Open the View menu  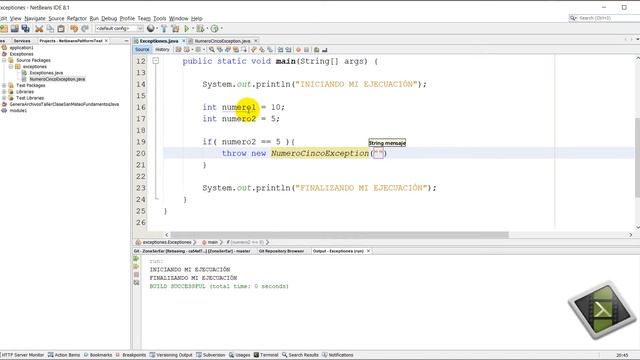[x=16, y=18]
